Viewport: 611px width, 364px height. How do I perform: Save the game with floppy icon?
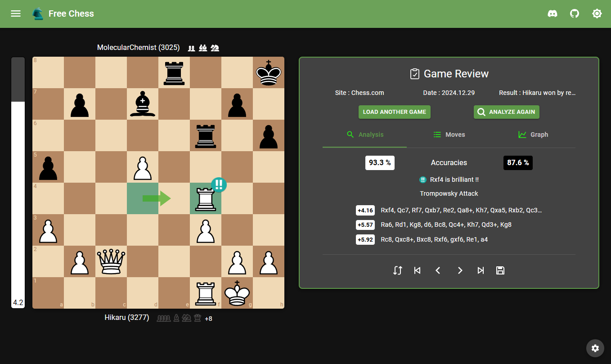coord(500,270)
